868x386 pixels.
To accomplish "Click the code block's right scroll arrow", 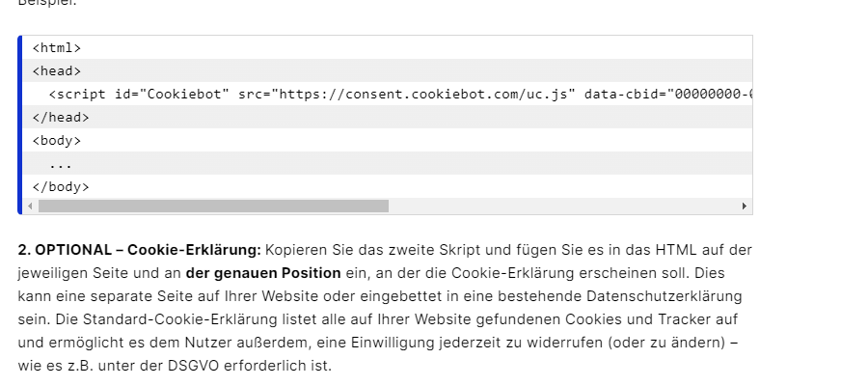I will tap(744, 207).
